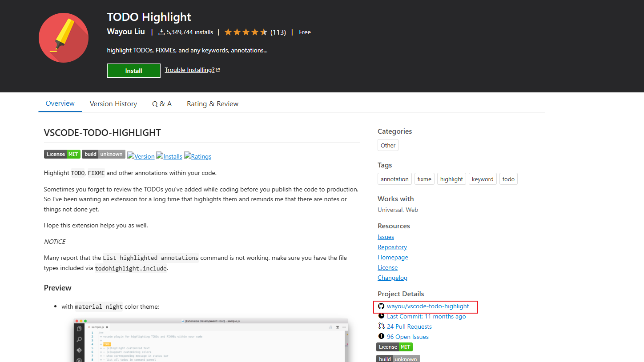
Task: Click the TODO Highlight title
Action: 149,17
